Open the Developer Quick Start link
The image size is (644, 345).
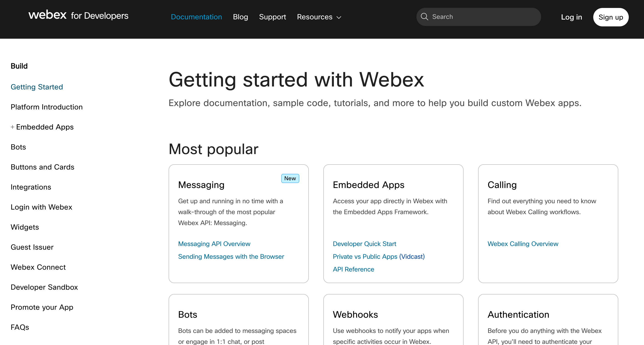[x=364, y=244]
